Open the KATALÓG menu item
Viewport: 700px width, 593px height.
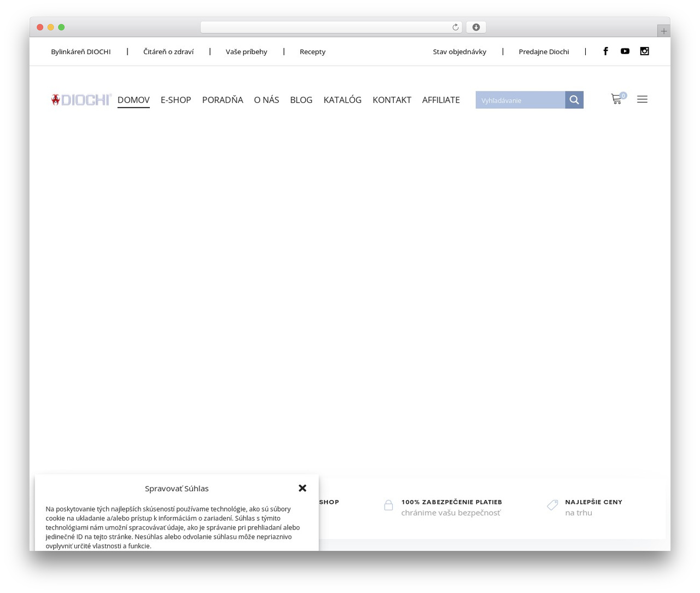point(342,100)
